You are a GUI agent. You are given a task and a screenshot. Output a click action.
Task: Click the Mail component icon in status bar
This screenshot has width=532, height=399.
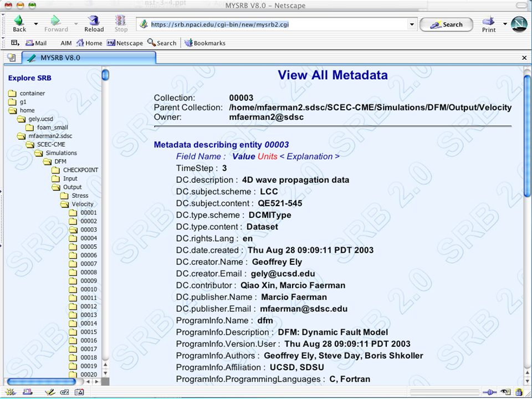(x=28, y=392)
